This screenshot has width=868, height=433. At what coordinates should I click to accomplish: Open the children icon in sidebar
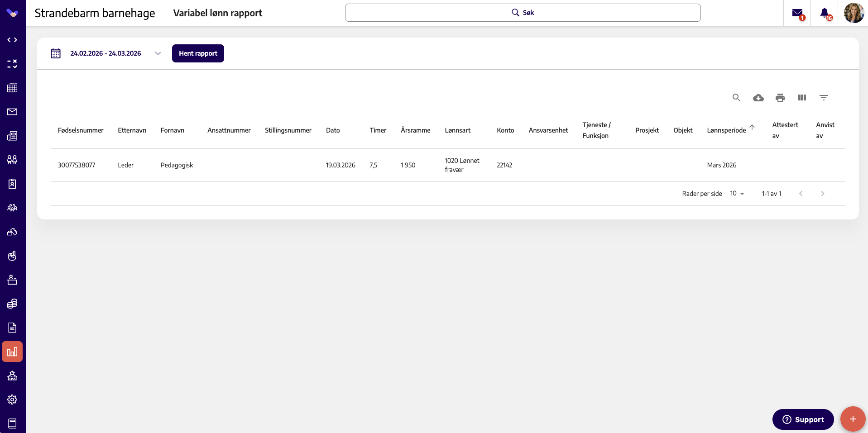pyautogui.click(x=12, y=160)
